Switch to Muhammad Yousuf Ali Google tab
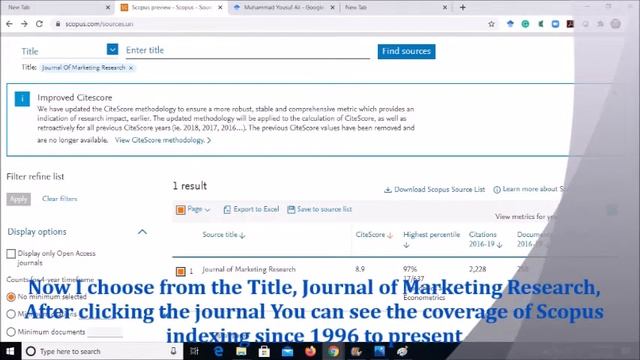This screenshot has width=640, height=360. click(x=283, y=7)
